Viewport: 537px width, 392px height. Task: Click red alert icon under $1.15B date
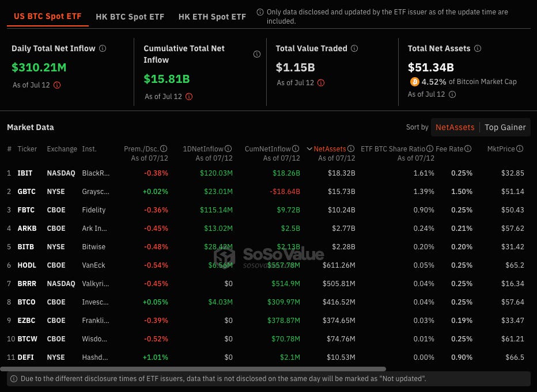(x=321, y=83)
